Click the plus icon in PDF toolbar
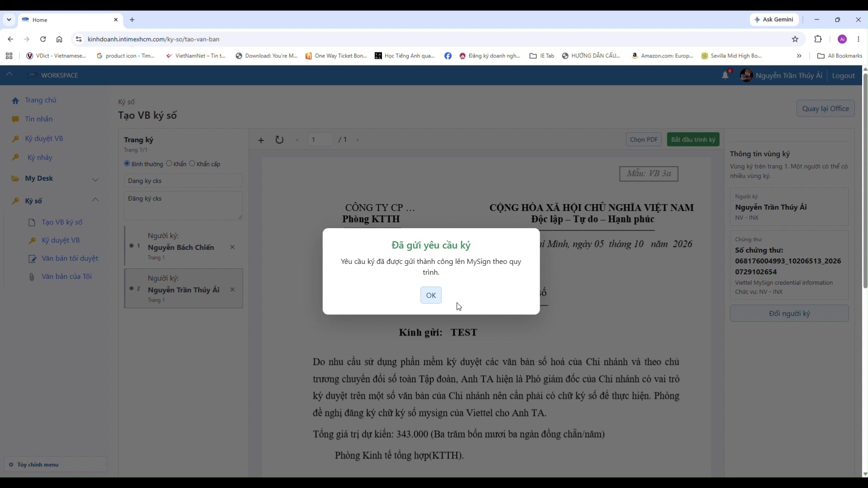 (261, 140)
